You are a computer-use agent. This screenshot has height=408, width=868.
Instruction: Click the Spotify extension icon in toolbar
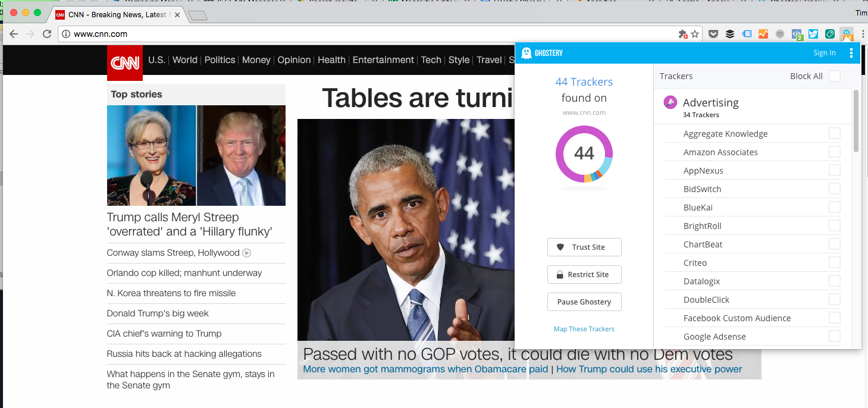pyautogui.click(x=780, y=34)
